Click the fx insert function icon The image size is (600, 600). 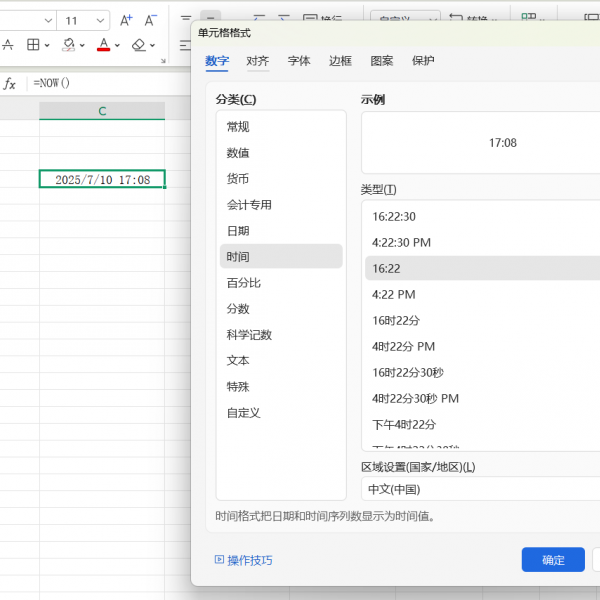[x=10, y=84]
